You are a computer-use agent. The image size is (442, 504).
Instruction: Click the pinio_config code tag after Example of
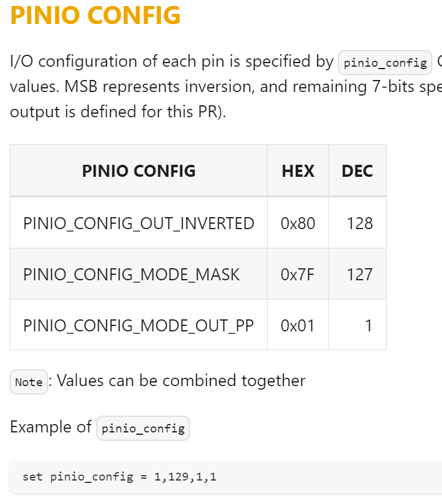point(143,428)
